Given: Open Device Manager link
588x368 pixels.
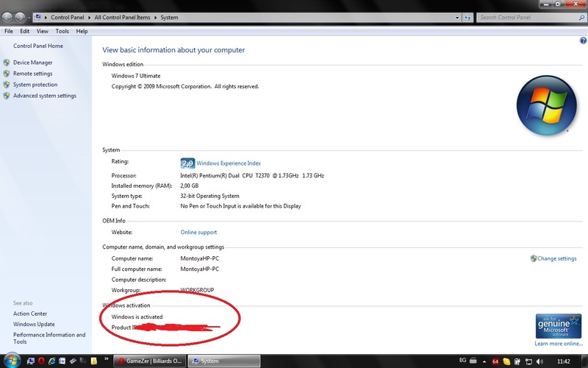Looking at the screenshot, I should 33,63.
